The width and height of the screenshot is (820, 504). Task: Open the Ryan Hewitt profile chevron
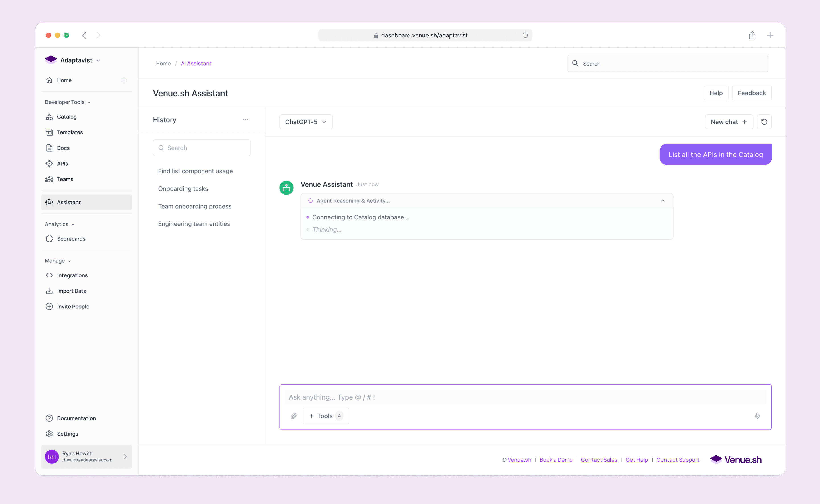[125, 457]
